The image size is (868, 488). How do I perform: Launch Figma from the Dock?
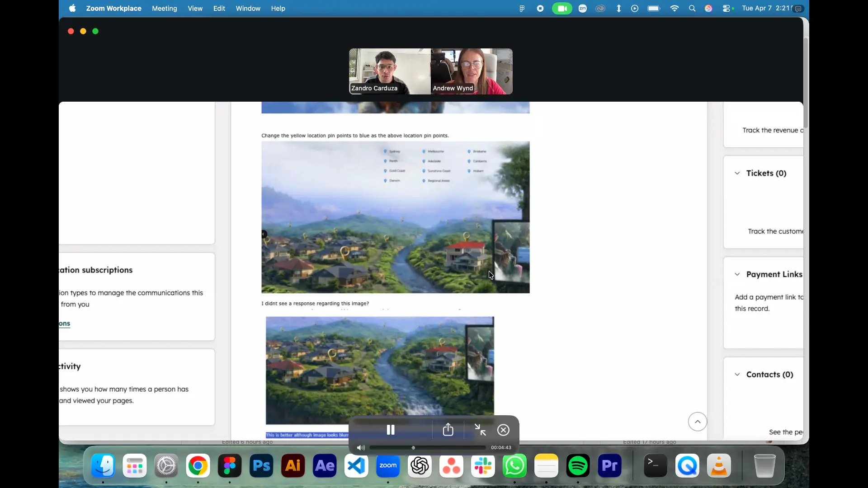pos(230,465)
